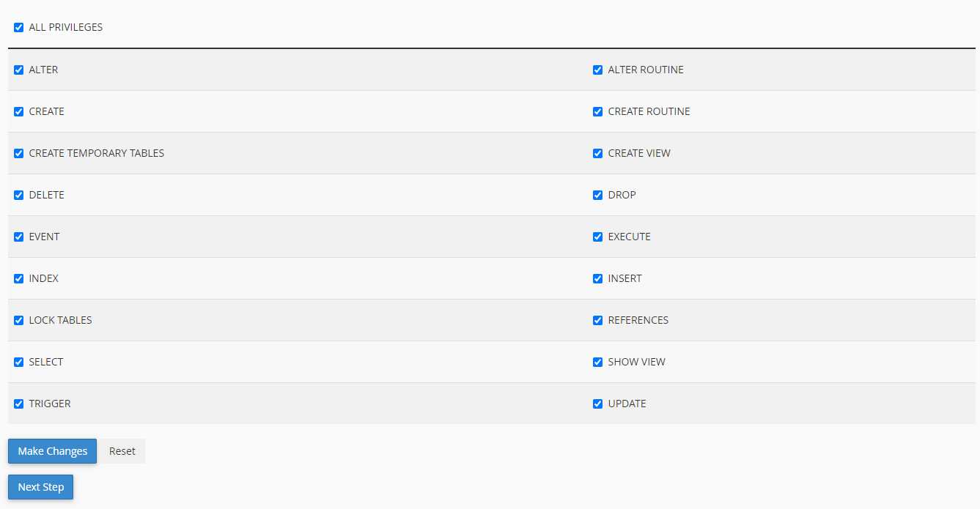This screenshot has height=509, width=980.
Task: Uncheck the ALTER ROUTINE privilege
Action: click(597, 70)
